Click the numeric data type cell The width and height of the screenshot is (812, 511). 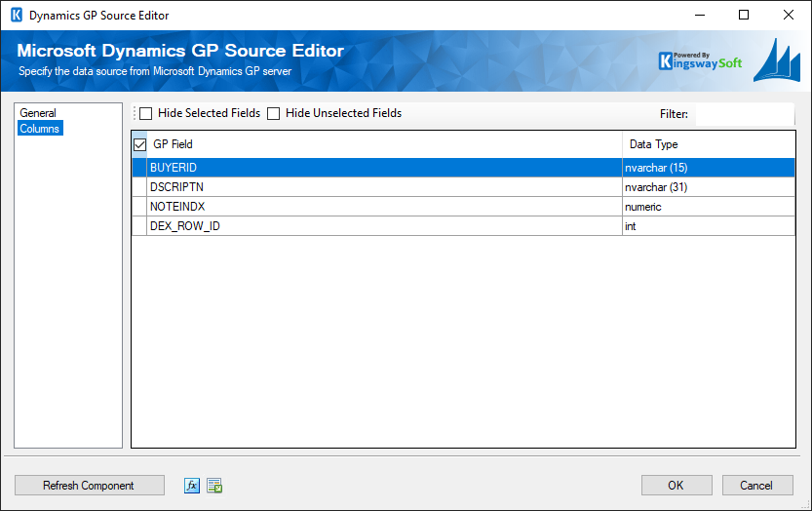click(709, 207)
